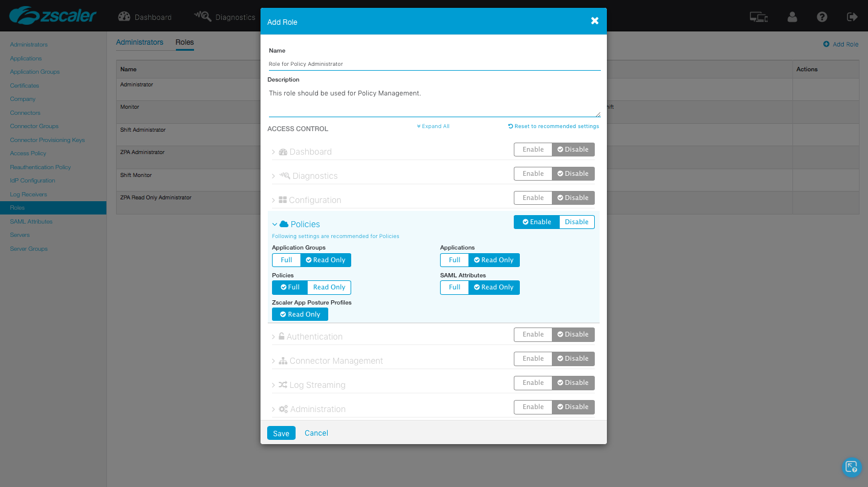Switch to the Administrators tab
The width and height of the screenshot is (868, 487).
pyautogui.click(x=140, y=42)
